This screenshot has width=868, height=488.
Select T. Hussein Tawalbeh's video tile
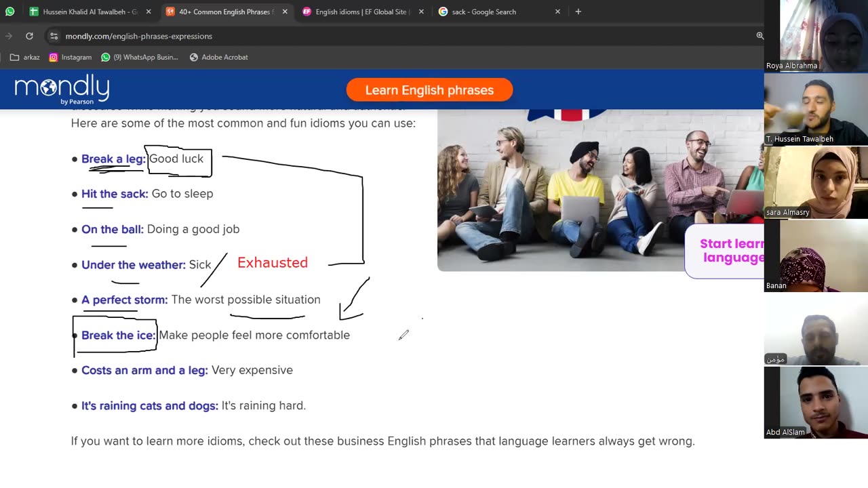click(x=816, y=109)
